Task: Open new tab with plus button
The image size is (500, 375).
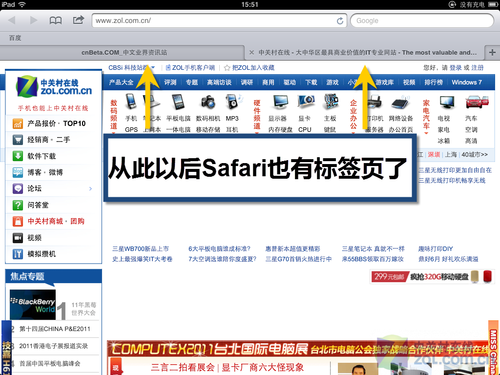Action: [492, 52]
